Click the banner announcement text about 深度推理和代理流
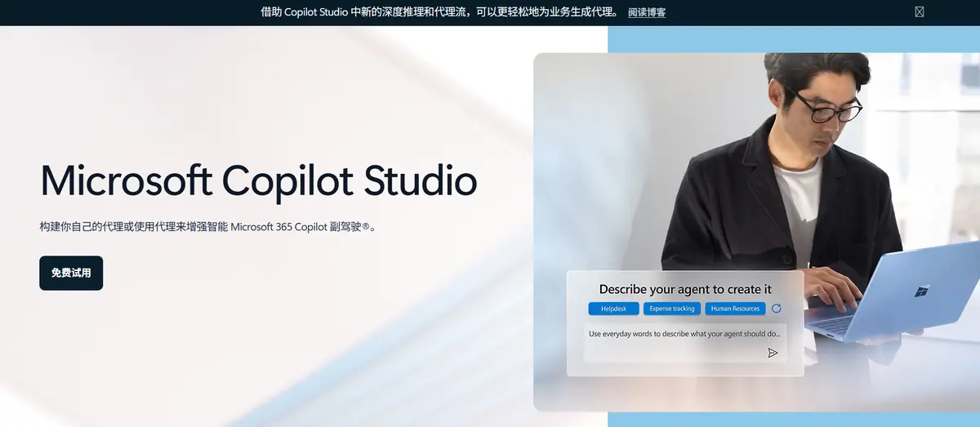The height and width of the screenshot is (427, 980). pos(439,12)
